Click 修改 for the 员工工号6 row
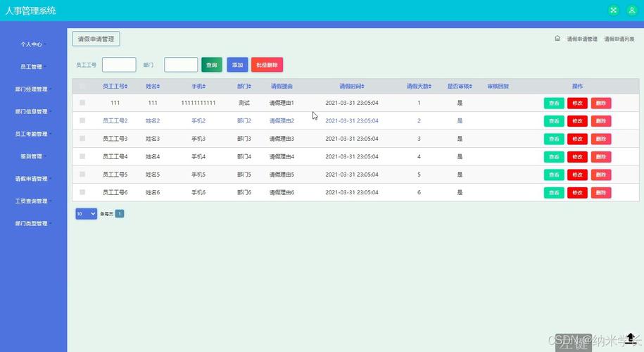Viewport: 644px width, 352px height. (577, 193)
